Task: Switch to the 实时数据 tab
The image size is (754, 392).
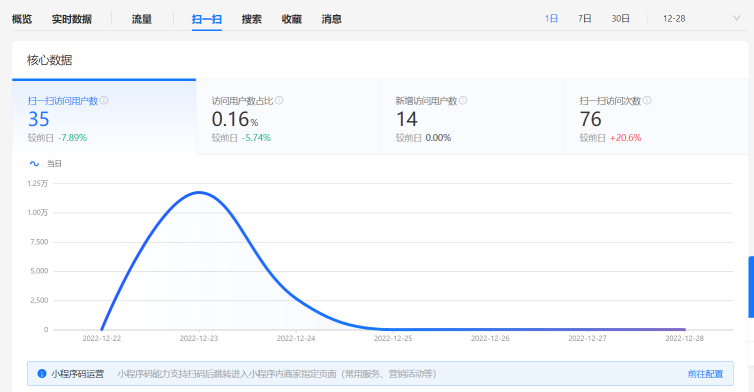Action: click(72, 19)
